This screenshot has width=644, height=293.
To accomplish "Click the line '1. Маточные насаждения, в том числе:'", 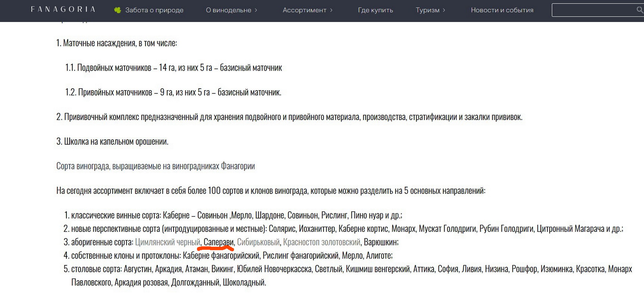I will point(117,43).
